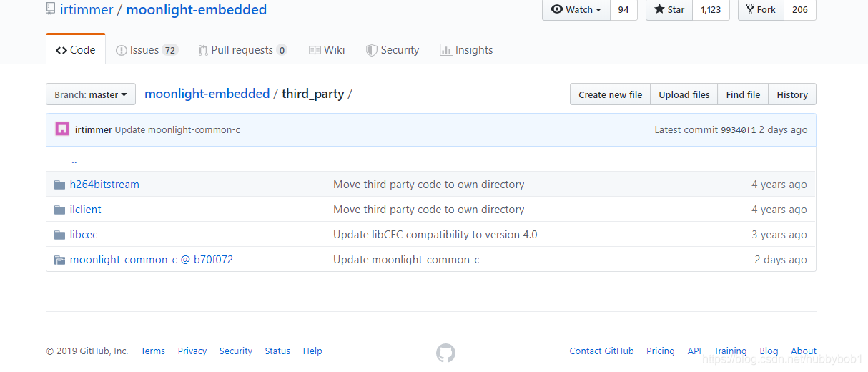Screen dimensions: 868x372
Task: Open the Terms footer link
Action: (153, 351)
